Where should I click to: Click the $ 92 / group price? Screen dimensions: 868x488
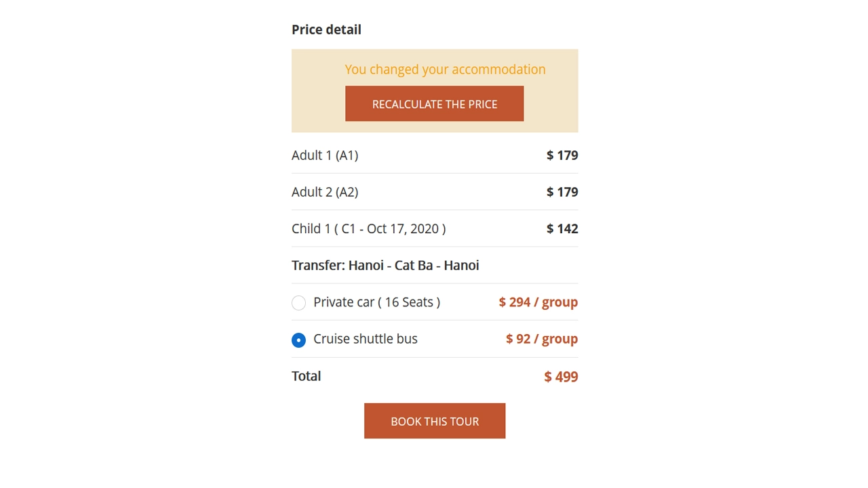(x=541, y=339)
